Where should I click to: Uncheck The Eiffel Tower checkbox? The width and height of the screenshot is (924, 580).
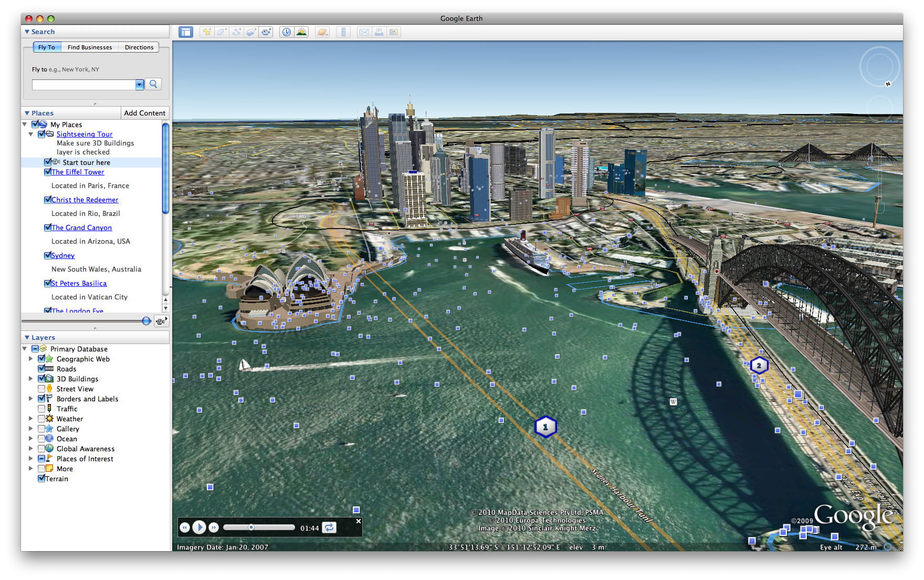[48, 172]
